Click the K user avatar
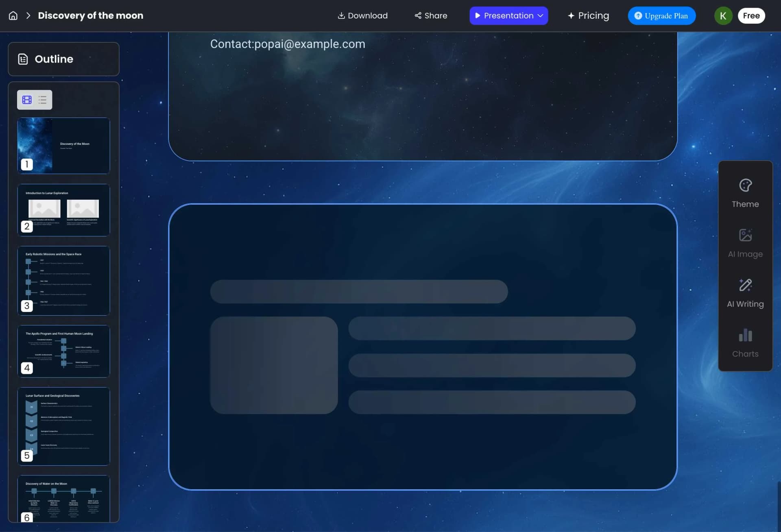The image size is (781, 532). point(723,15)
